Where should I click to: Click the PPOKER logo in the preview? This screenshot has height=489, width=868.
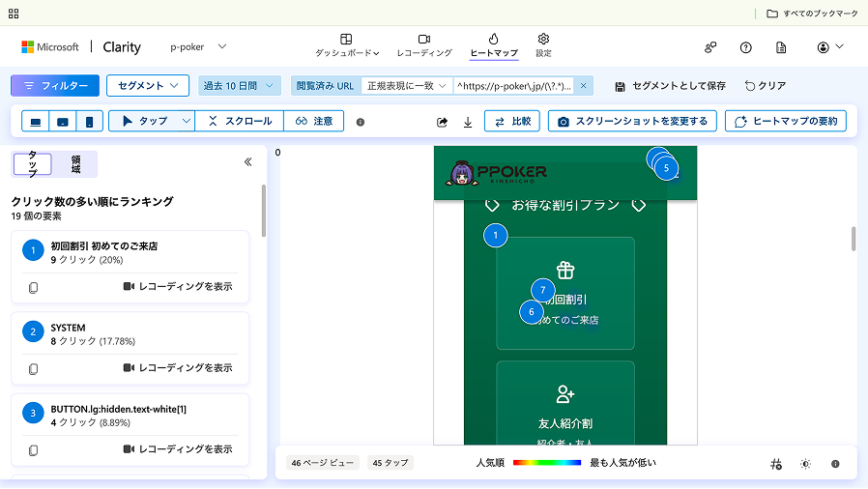497,173
